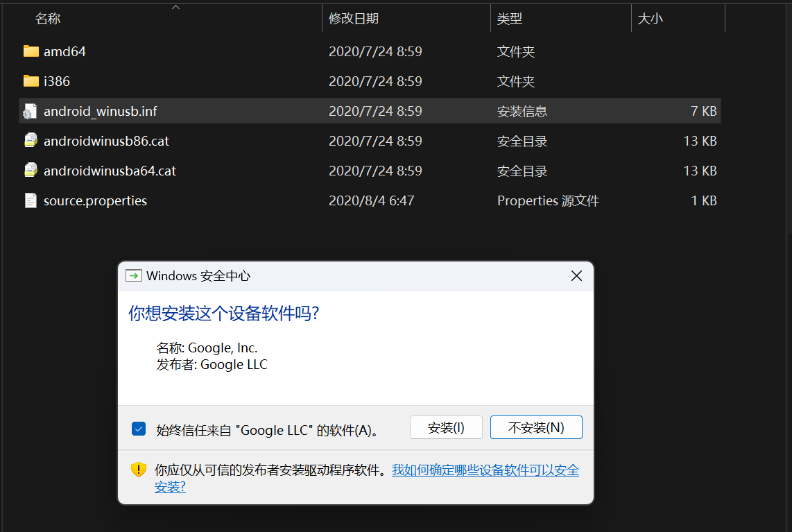This screenshot has width=792, height=532.
Task: Click the androidwinusb86.cat certificate icon
Action: [31, 141]
